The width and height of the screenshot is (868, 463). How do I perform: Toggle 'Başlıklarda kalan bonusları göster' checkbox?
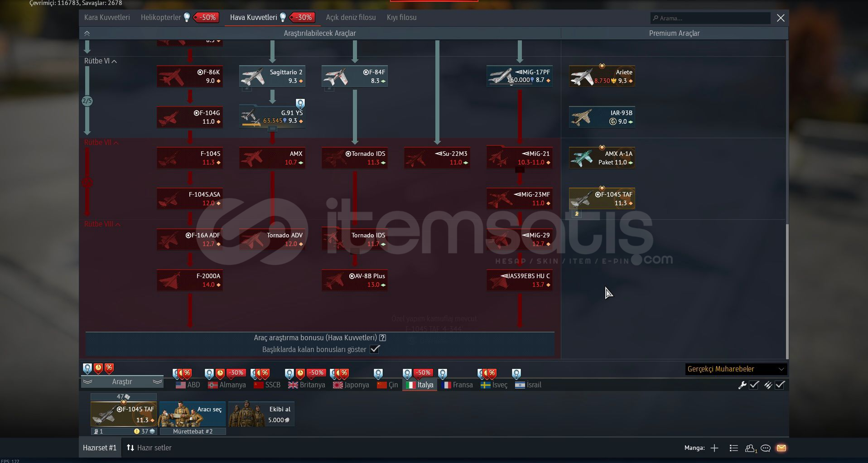(x=375, y=349)
